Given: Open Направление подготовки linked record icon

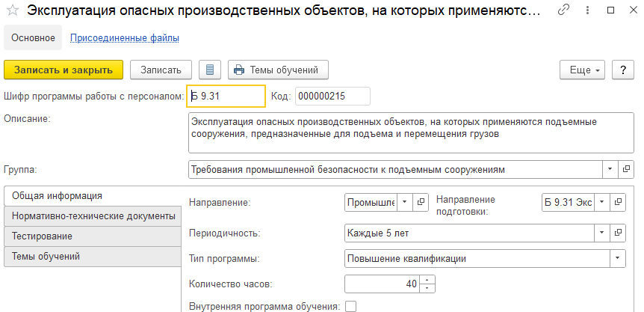Looking at the screenshot, I should coord(618,202).
